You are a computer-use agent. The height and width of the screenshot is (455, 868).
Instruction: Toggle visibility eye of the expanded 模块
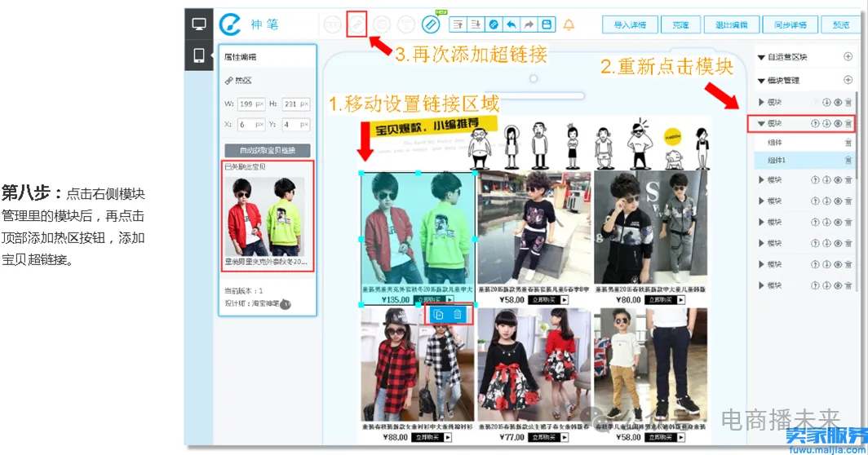[838, 123]
